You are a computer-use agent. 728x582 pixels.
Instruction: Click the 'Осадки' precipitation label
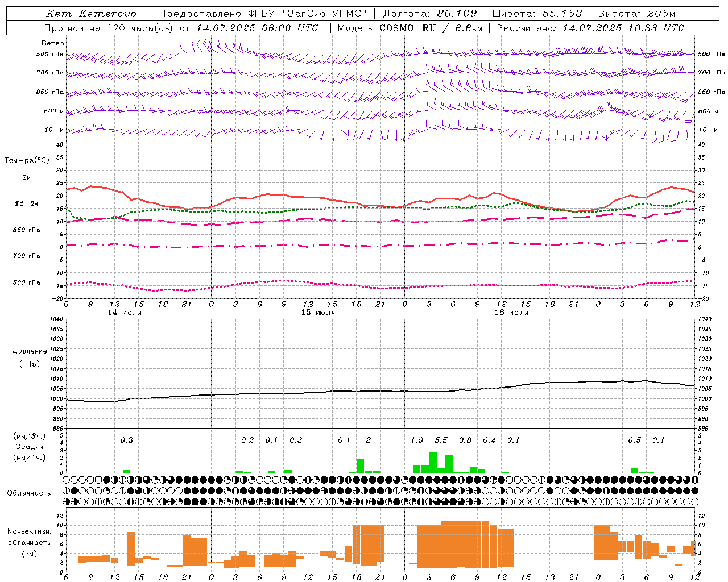29,447
